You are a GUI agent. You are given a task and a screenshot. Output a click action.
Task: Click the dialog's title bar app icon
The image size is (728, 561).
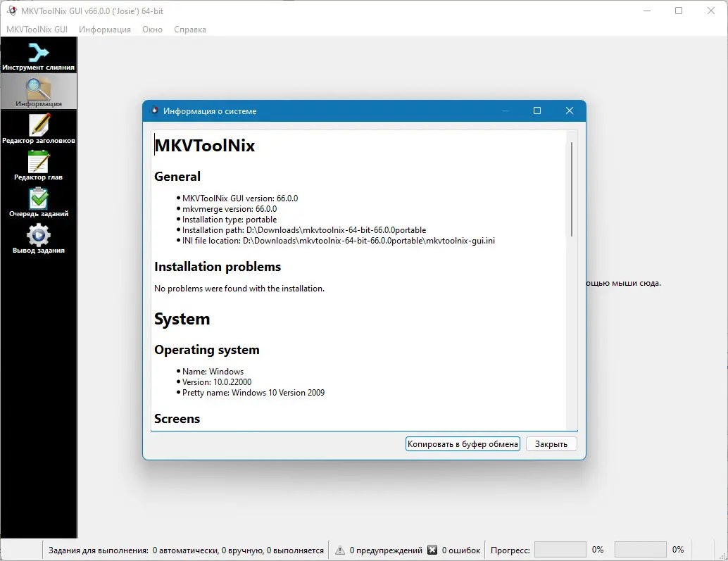coord(155,111)
